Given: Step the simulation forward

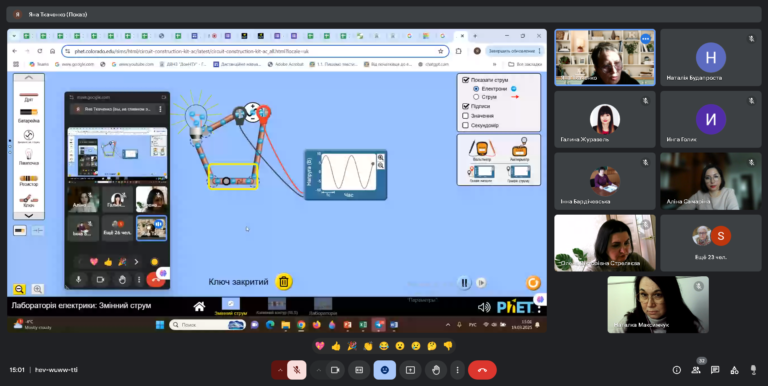Looking at the screenshot, I should click(x=481, y=283).
